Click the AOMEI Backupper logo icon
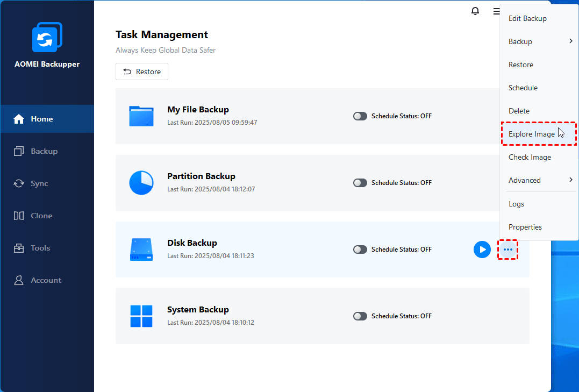Image resolution: width=579 pixels, height=392 pixels. coord(47,37)
